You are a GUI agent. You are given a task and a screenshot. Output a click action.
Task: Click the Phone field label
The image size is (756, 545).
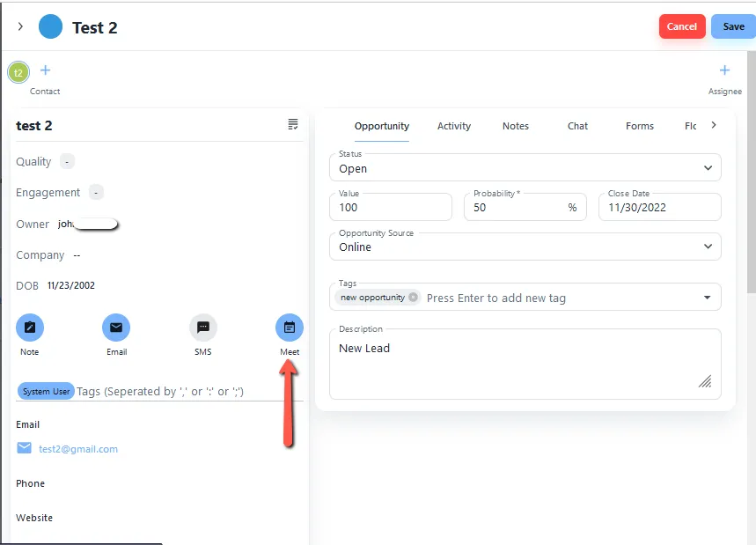[x=31, y=483]
